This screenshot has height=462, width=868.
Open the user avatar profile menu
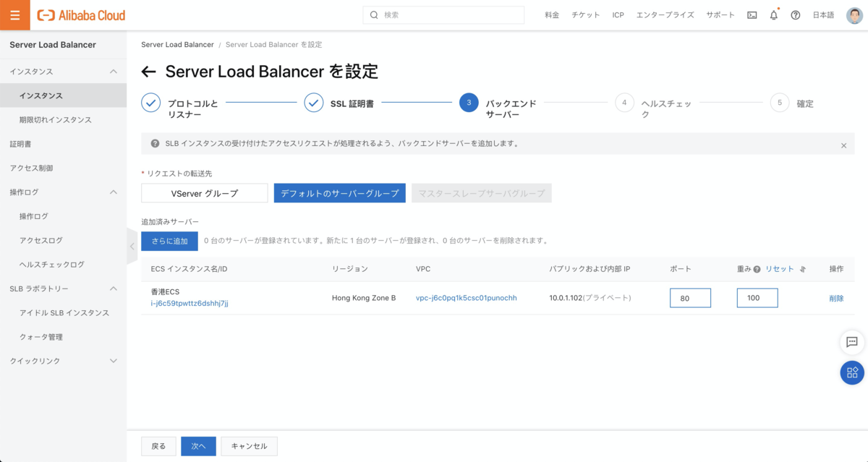854,15
